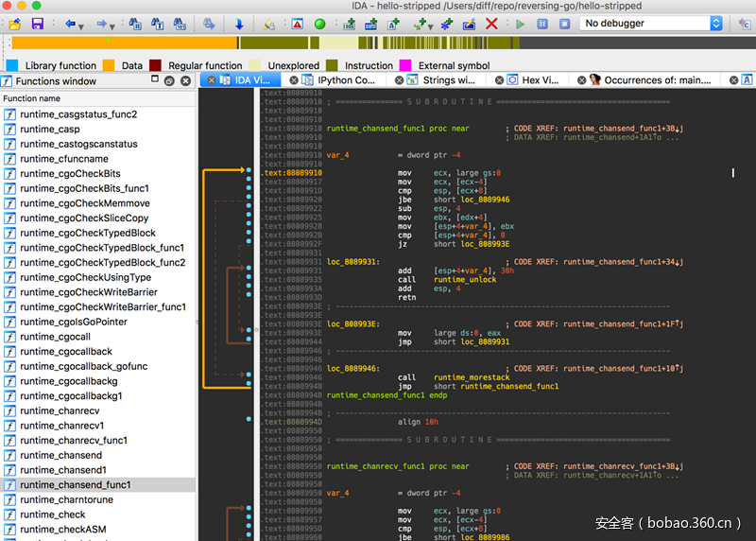Click the green circle toolbar icon

[319, 24]
